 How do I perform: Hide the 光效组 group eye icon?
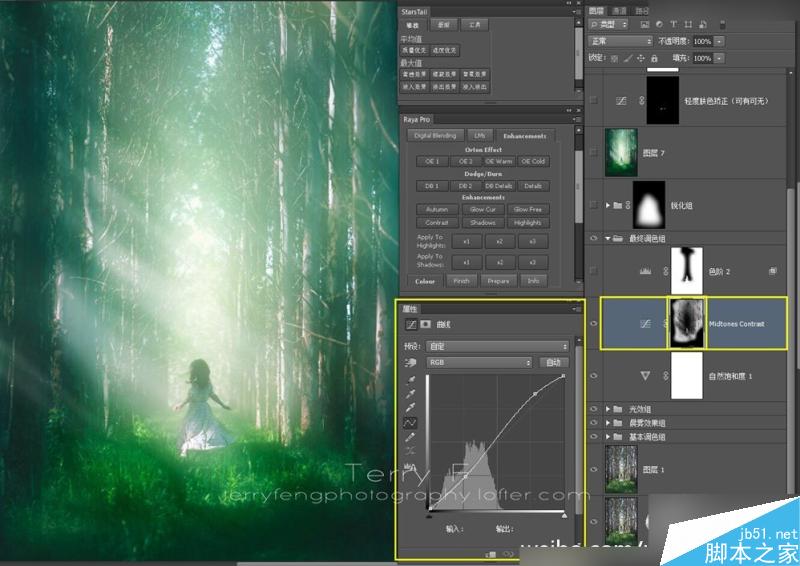[593, 409]
